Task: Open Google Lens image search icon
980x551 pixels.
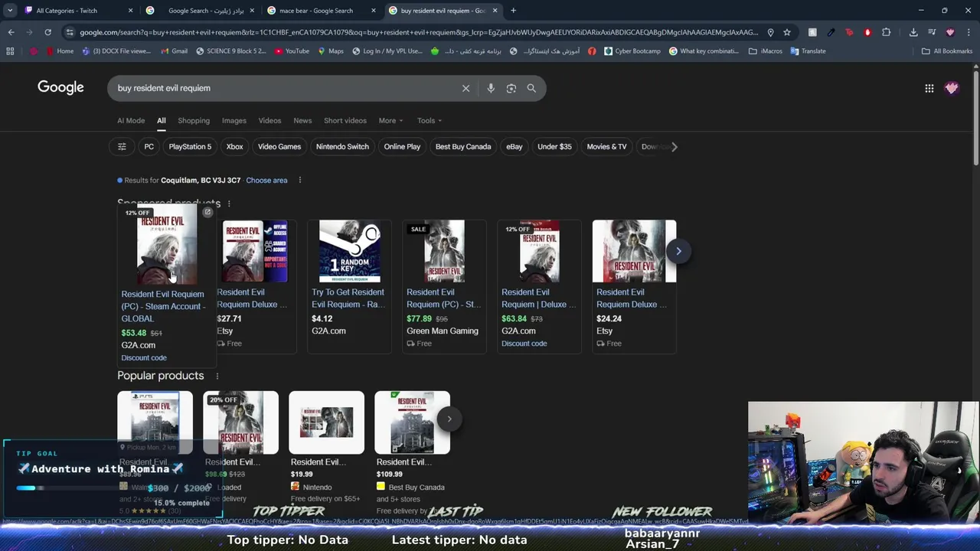Action: pyautogui.click(x=511, y=88)
